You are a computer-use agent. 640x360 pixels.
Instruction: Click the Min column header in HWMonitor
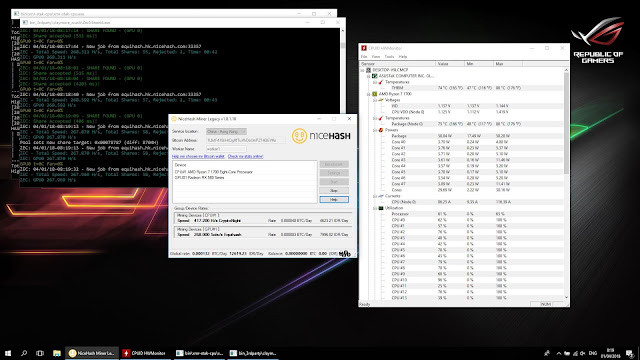(479, 64)
